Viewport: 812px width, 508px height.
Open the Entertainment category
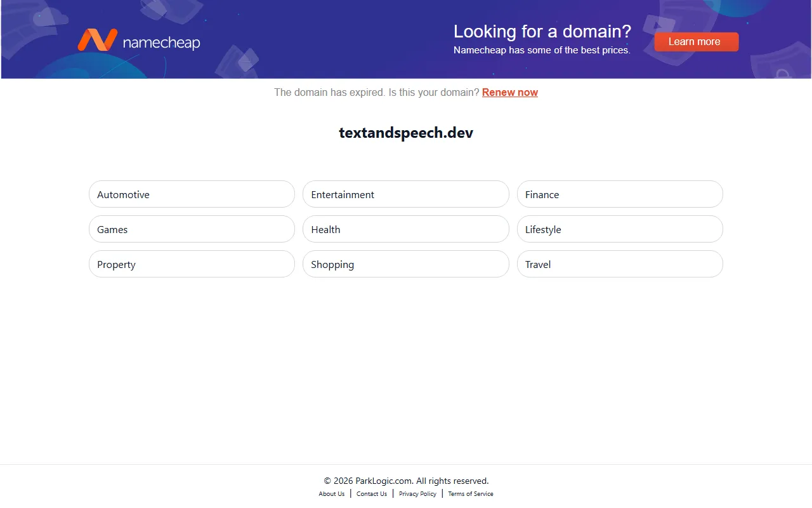coord(405,194)
